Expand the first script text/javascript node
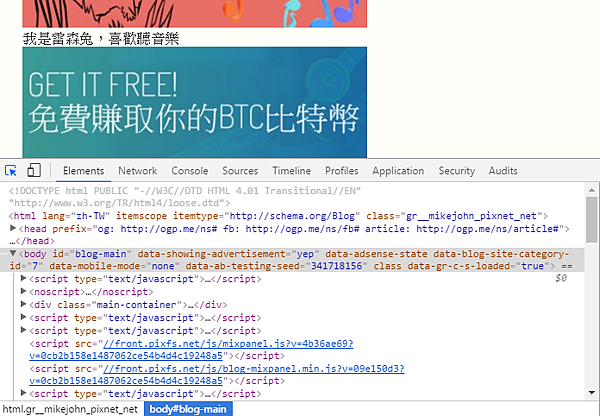The image size is (600, 416). click(x=23, y=278)
